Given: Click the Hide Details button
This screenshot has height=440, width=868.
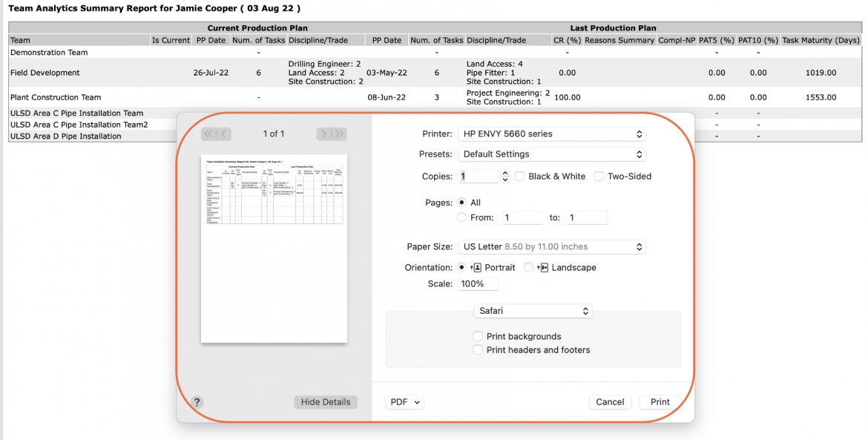Looking at the screenshot, I should pos(326,402).
